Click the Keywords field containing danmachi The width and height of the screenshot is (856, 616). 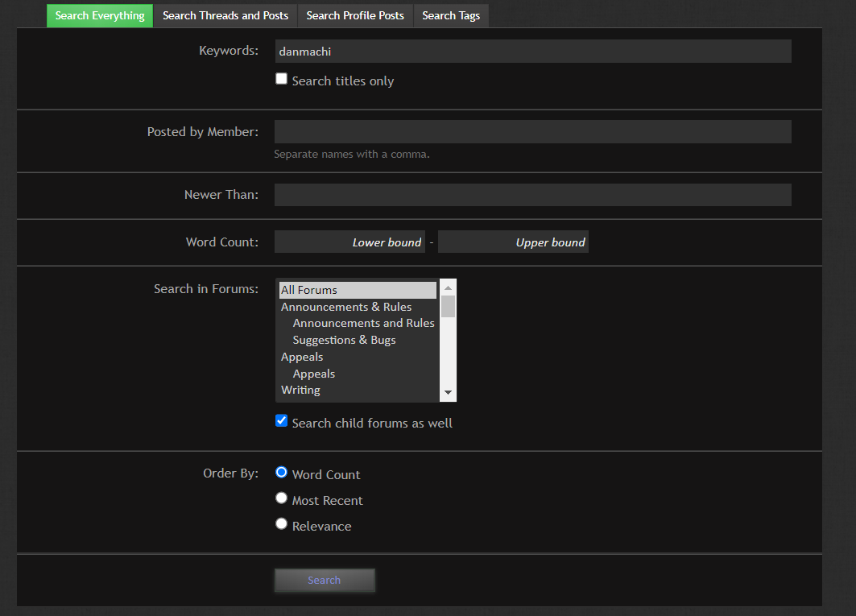tap(532, 52)
